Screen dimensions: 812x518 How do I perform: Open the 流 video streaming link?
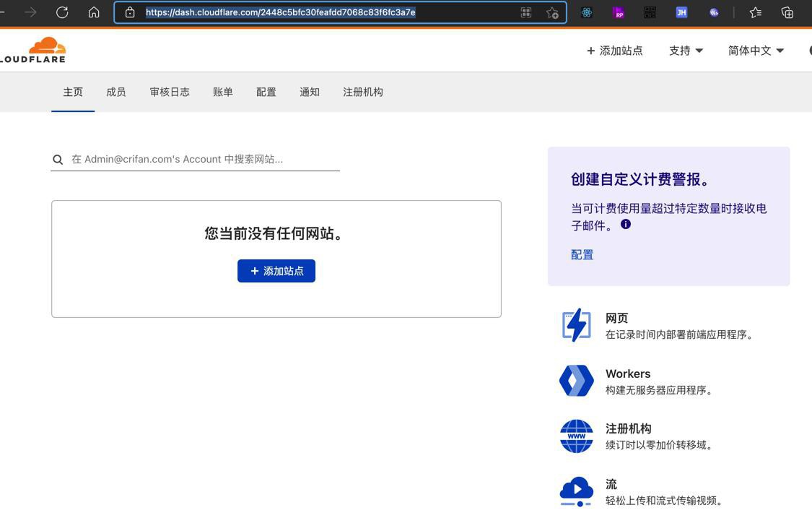(611, 484)
